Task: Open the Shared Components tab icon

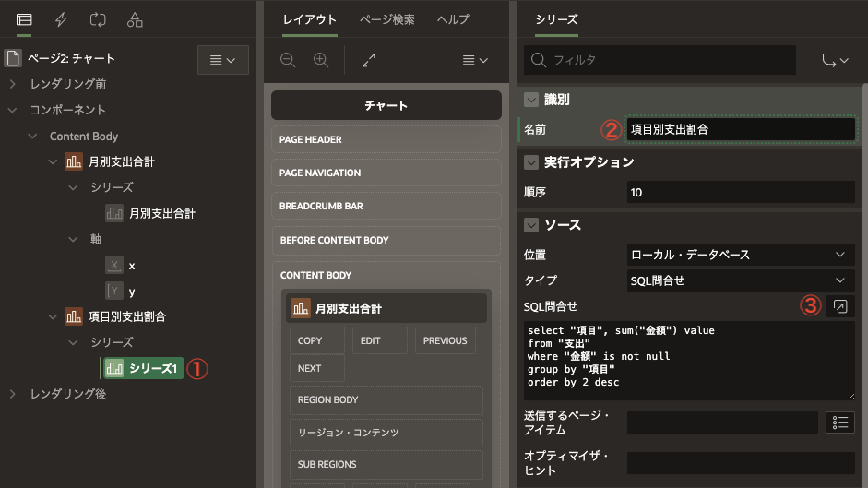Action: (135, 20)
